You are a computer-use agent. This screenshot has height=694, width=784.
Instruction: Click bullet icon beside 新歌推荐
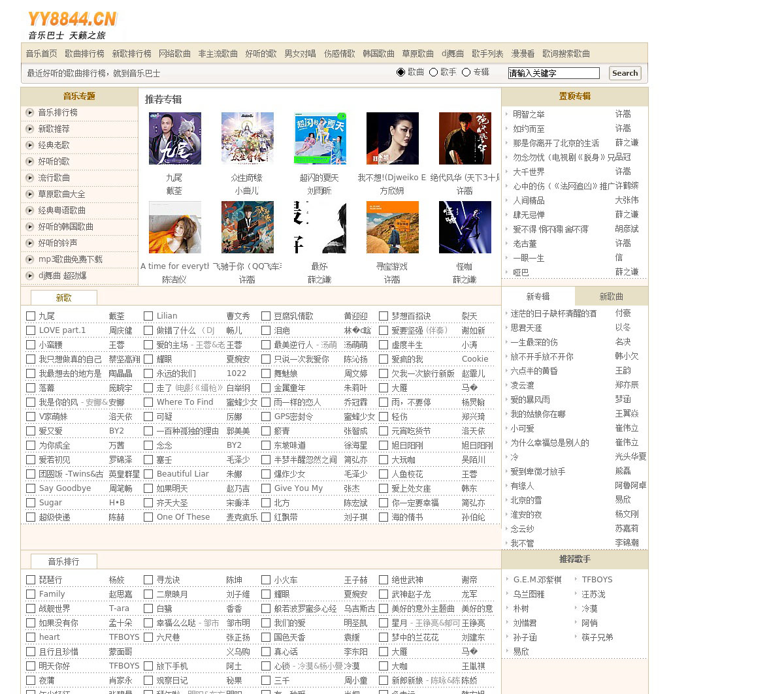29,129
